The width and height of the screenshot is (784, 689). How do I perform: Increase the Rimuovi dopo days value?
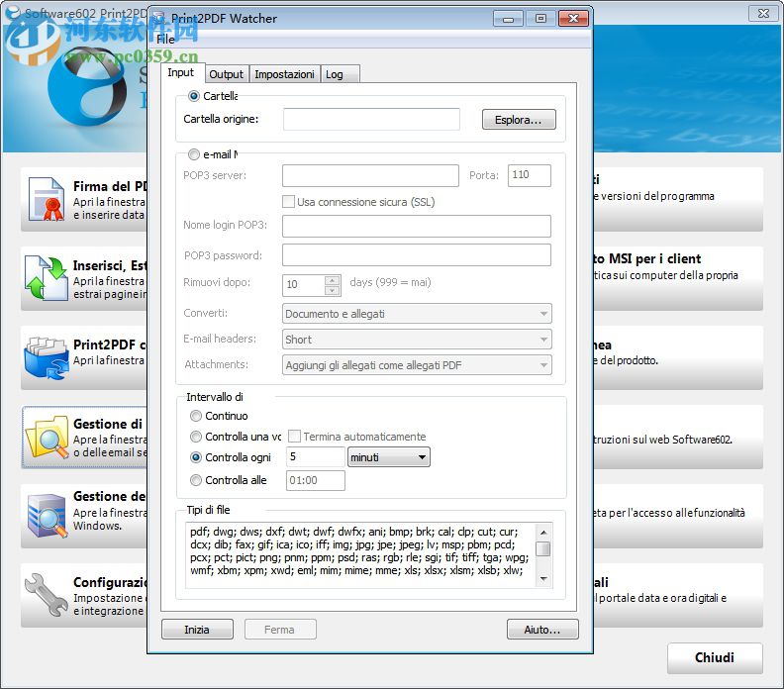(332, 279)
